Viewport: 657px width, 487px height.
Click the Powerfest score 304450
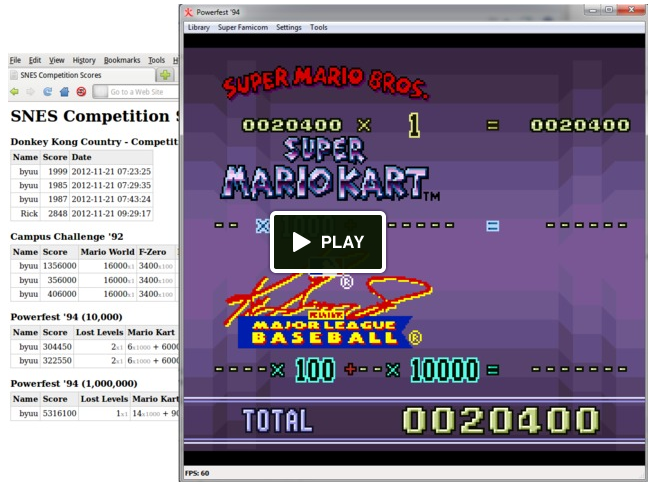point(57,347)
